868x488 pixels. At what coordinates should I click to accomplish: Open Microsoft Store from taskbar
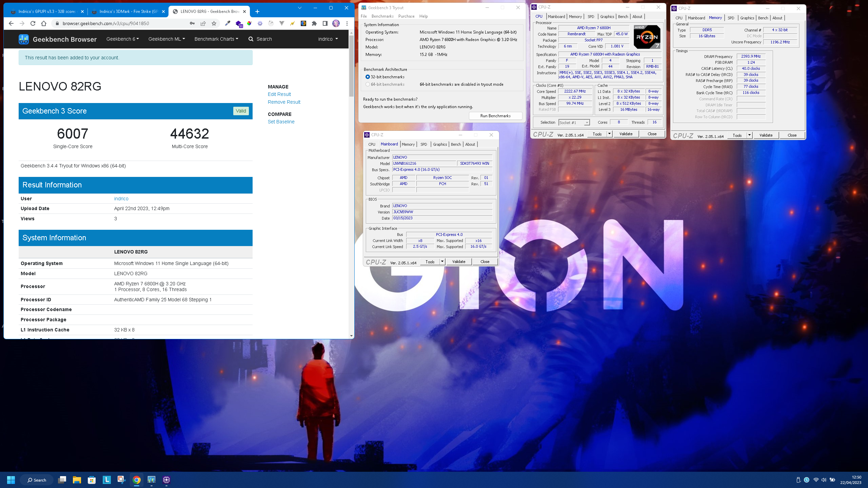pos(92,480)
